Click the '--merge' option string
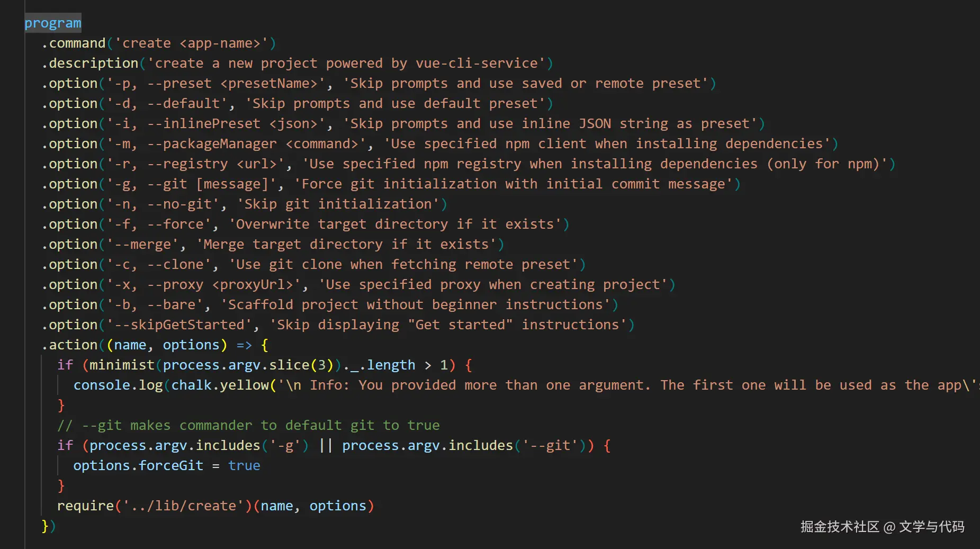 (x=146, y=245)
